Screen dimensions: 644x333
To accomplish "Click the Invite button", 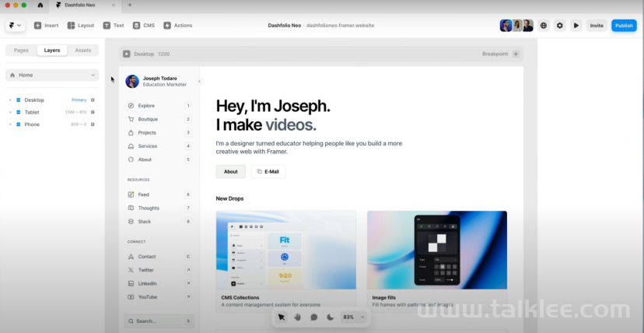I will coord(597,26).
